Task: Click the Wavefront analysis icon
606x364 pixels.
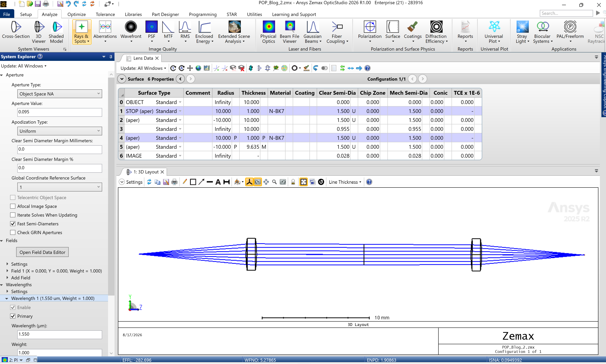Action: [x=131, y=27]
